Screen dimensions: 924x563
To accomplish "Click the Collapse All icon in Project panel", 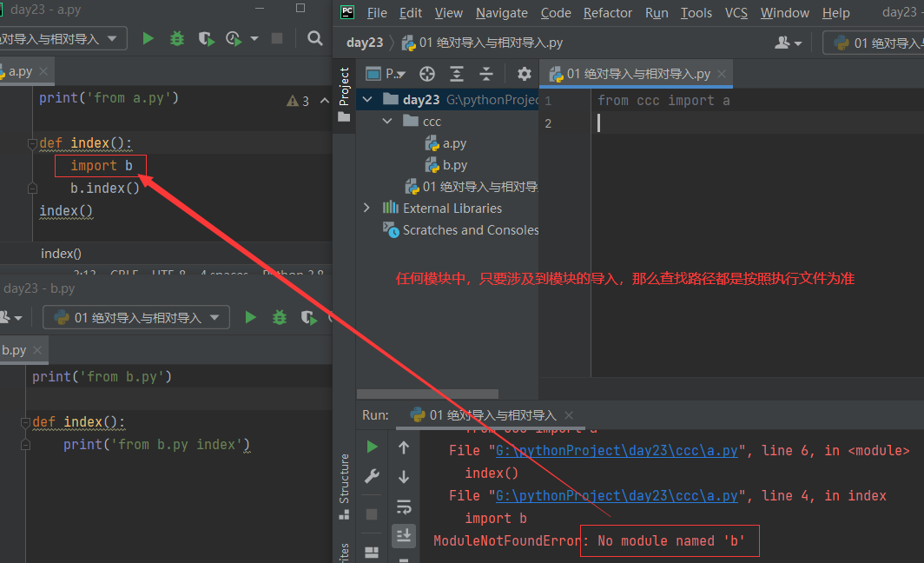I will (485, 74).
